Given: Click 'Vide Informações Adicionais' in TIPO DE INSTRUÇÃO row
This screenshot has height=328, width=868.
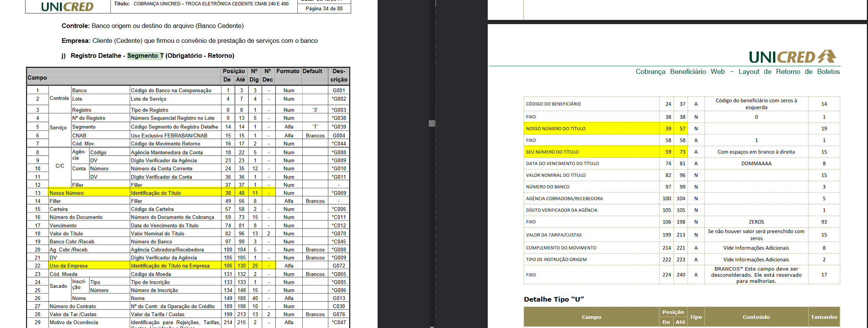Looking at the screenshot, I should [756, 259].
